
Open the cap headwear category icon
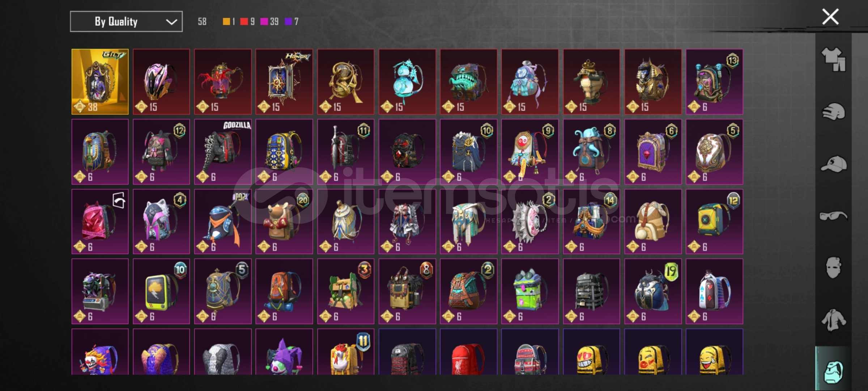coord(834,164)
